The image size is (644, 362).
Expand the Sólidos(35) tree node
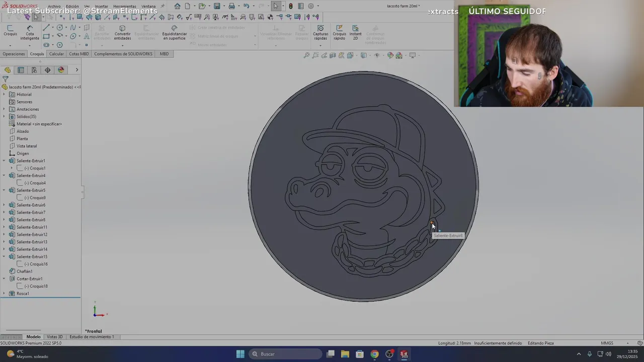tap(4, 117)
